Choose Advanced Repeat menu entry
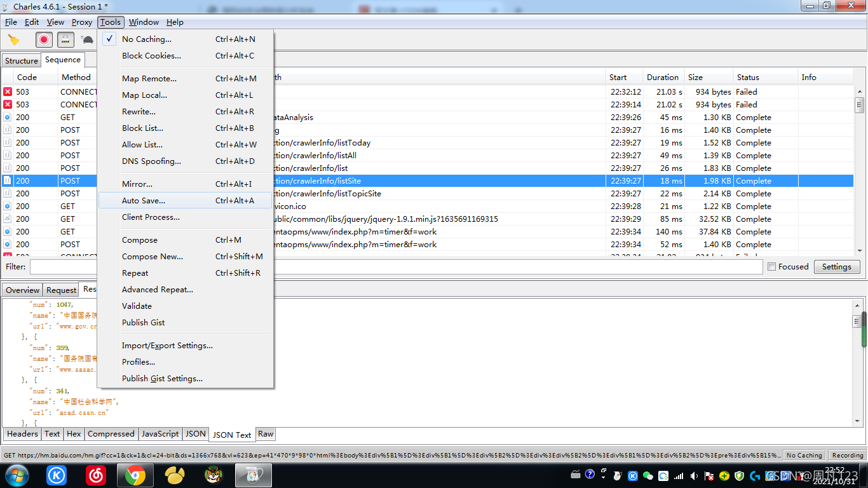 click(186, 289)
